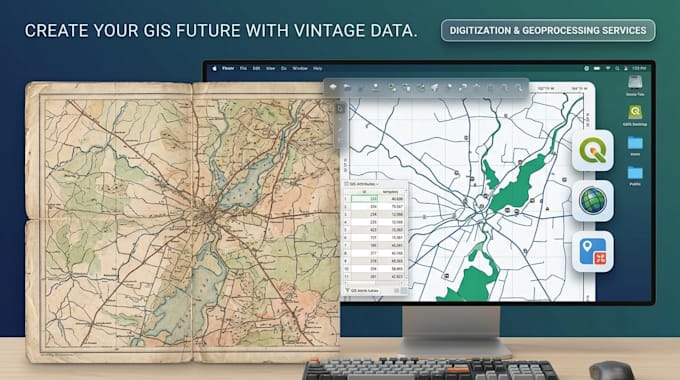Open the Window menu
This screenshot has width=680, height=380.
pos(300,69)
